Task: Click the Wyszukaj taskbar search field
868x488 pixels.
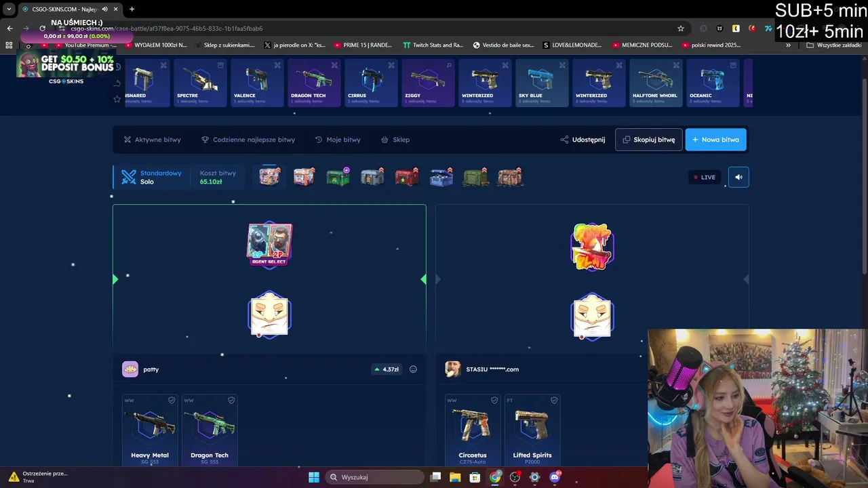Action: point(374,477)
